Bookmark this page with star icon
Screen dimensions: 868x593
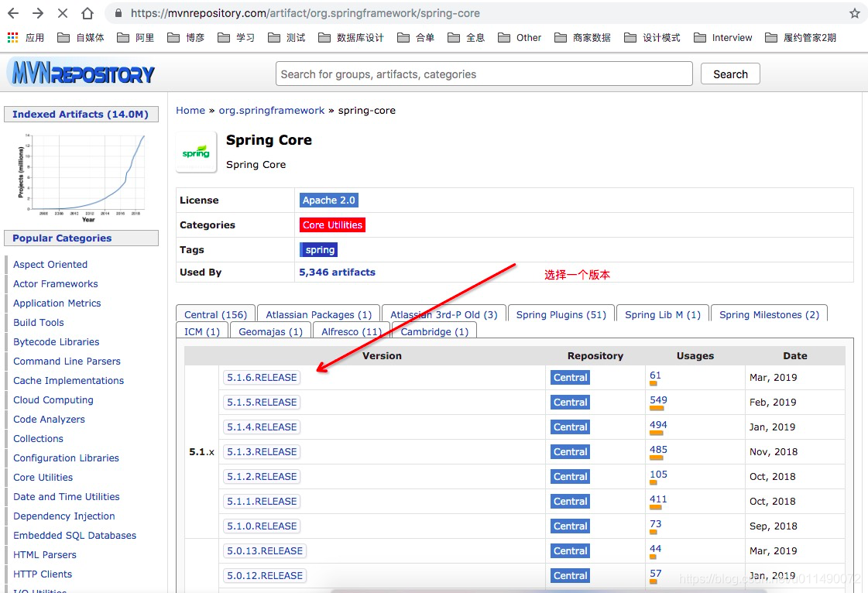[855, 13]
